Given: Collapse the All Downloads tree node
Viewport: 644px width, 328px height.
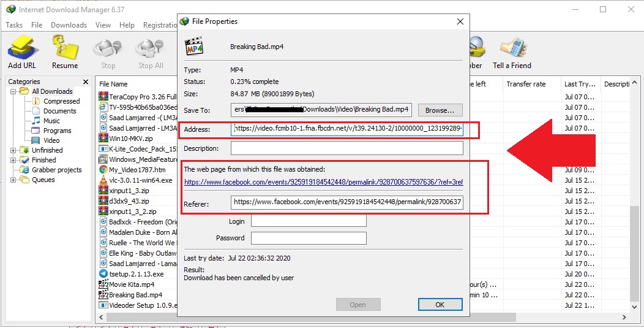Looking at the screenshot, I should pyautogui.click(x=13, y=91).
